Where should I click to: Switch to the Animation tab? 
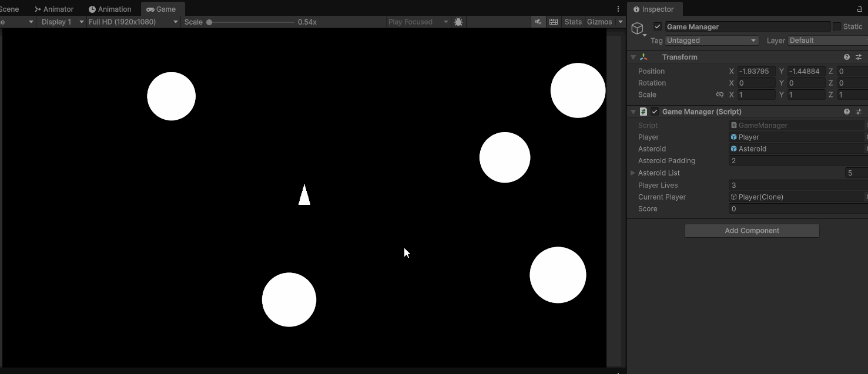tap(110, 9)
